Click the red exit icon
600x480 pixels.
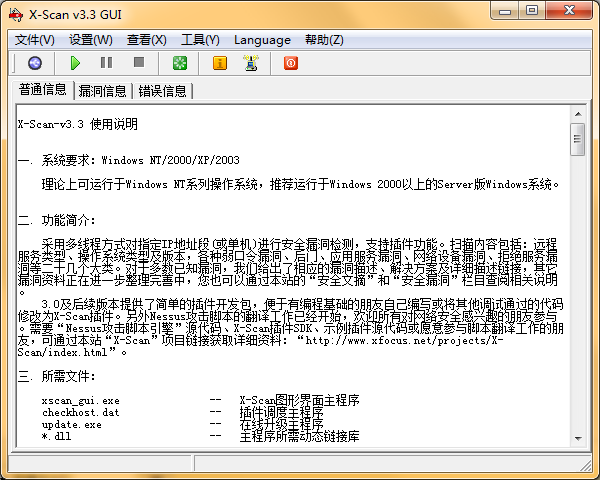click(x=291, y=63)
